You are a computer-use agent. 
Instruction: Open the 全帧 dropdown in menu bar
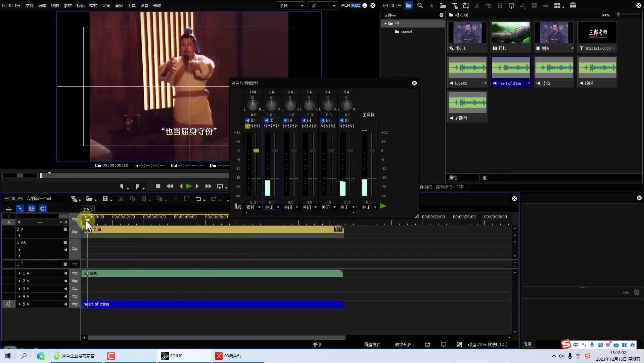point(291,5)
